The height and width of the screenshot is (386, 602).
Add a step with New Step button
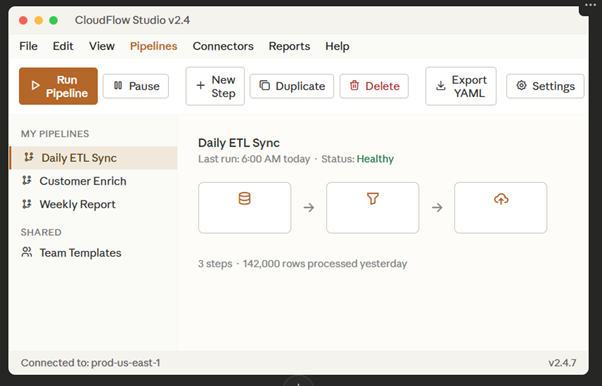215,86
